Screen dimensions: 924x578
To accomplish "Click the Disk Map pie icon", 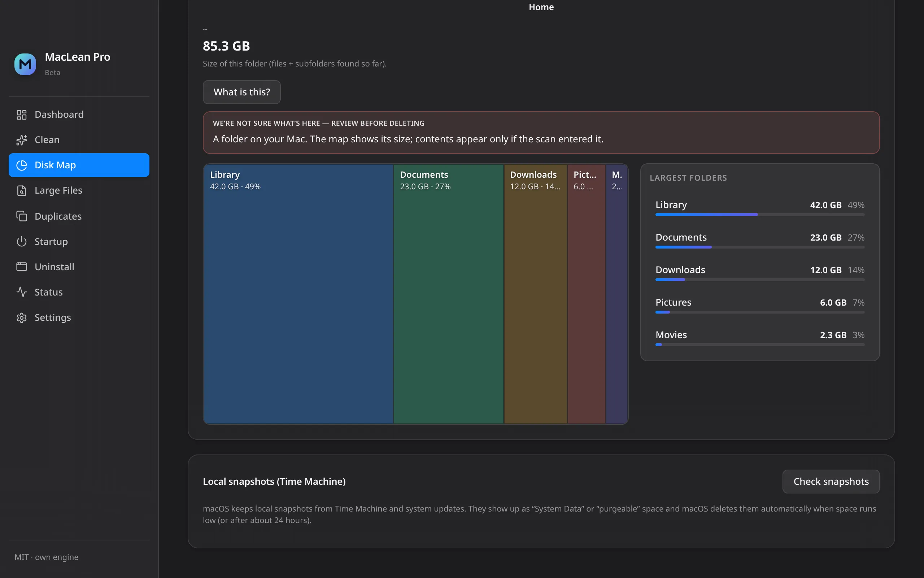I will 22,165.
